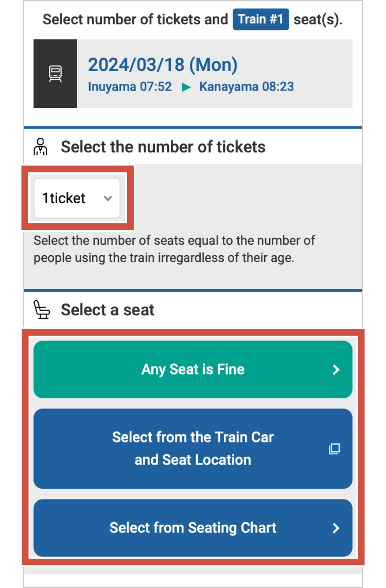Click the top instruction text about tickets
Viewport: 386px width, 588px height.
coord(135,20)
